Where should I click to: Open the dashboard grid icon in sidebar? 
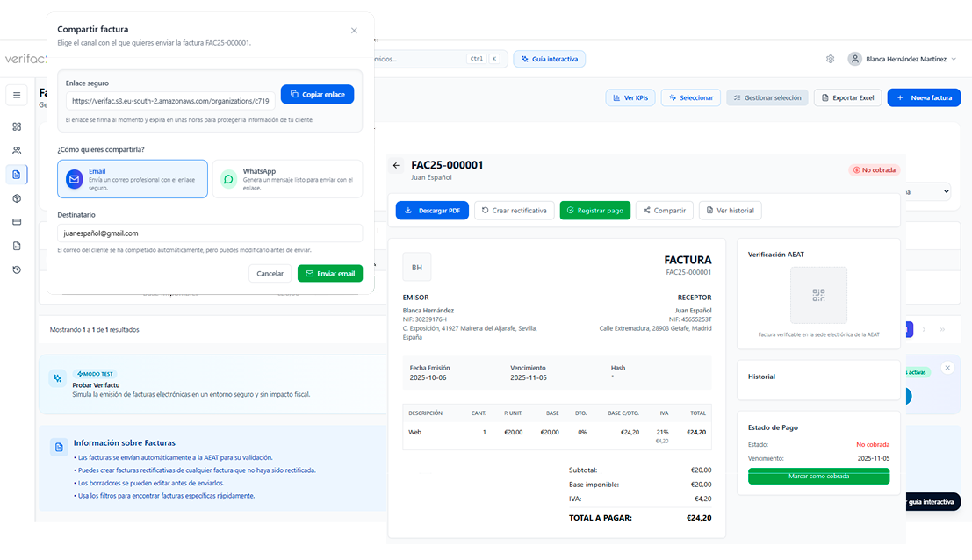tap(16, 126)
